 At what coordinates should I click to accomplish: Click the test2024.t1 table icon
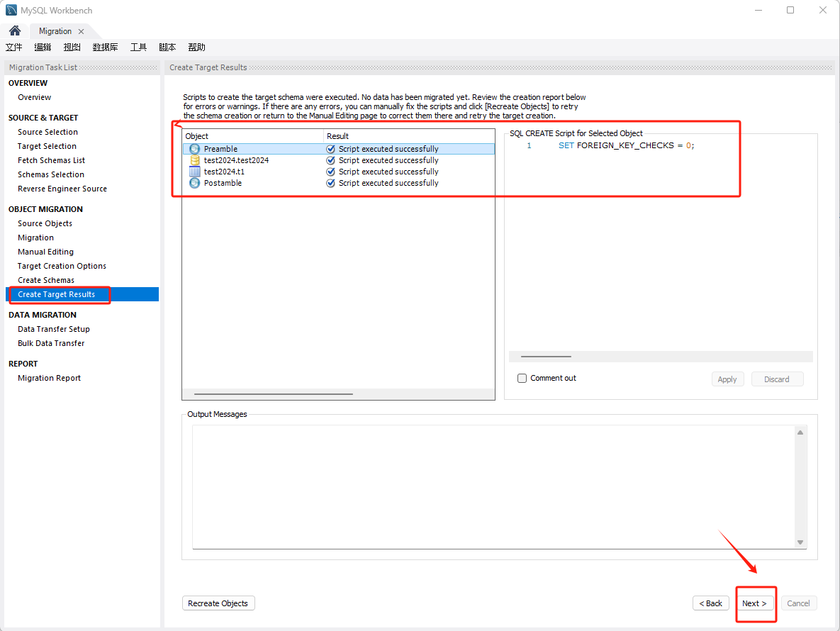[x=195, y=172]
